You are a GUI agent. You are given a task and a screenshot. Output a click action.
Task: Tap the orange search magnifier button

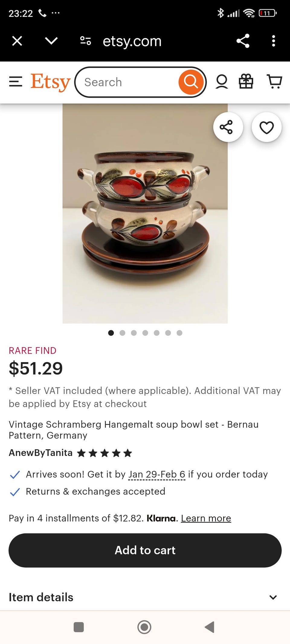pyautogui.click(x=191, y=82)
